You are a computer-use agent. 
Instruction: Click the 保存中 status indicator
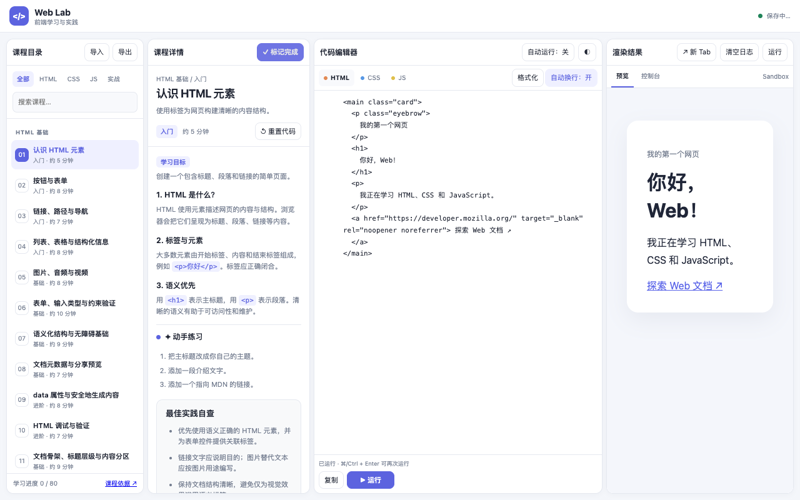pyautogui.click(x=774, y=16)
